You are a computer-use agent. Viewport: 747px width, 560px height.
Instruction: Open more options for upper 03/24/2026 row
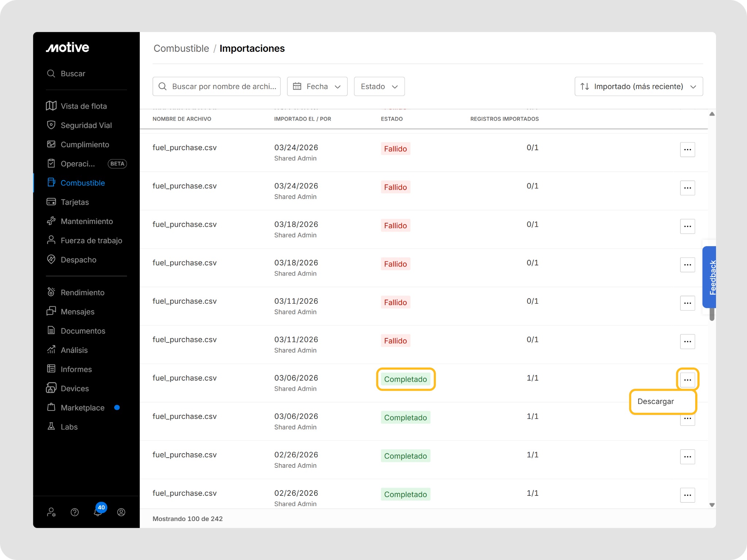(688, 149)
